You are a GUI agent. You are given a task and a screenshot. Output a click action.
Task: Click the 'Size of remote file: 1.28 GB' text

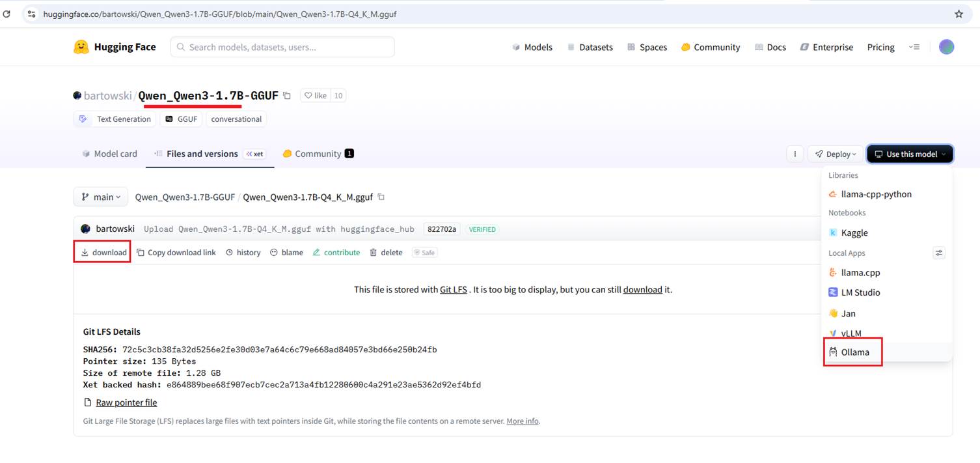pyautogui.click(x=152, y=373)
